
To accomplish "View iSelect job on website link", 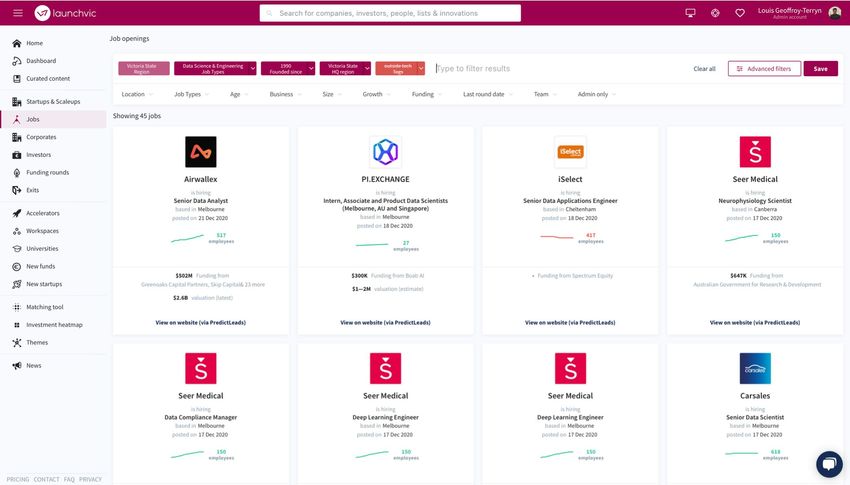I will tap(570, 322).
